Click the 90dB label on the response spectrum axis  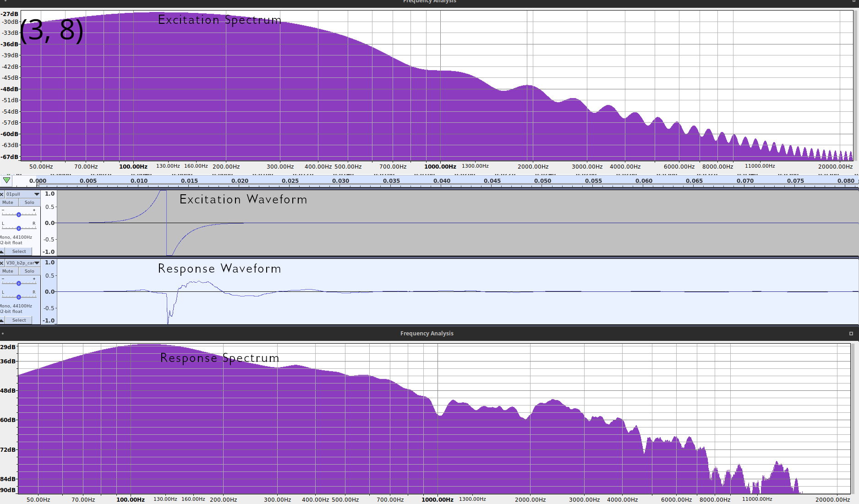coord(8,490)
